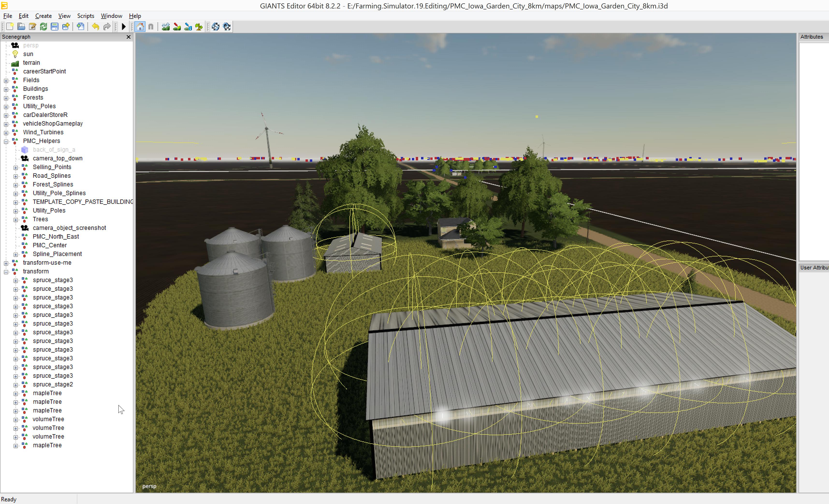Expand the Fields node

point(6,81)
